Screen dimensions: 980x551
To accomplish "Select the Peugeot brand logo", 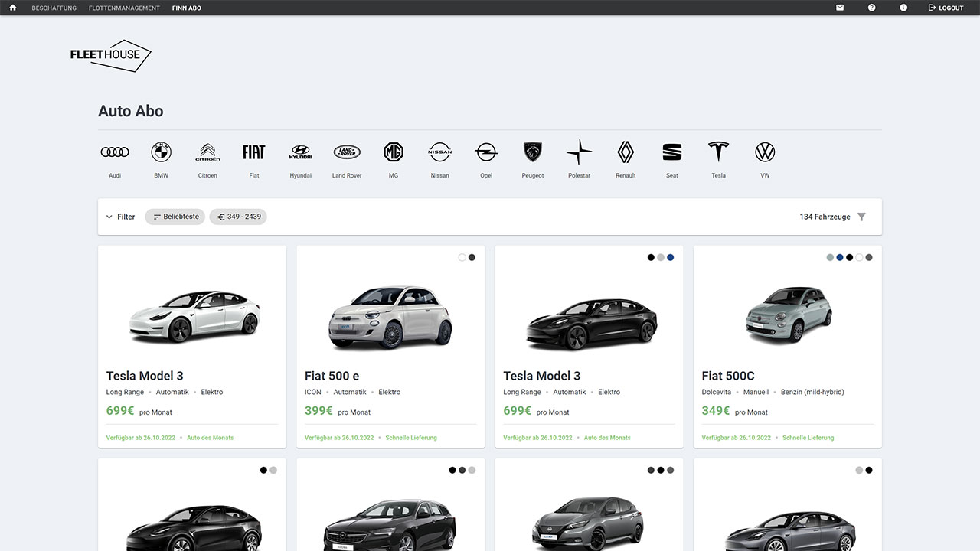I will 532,152.
